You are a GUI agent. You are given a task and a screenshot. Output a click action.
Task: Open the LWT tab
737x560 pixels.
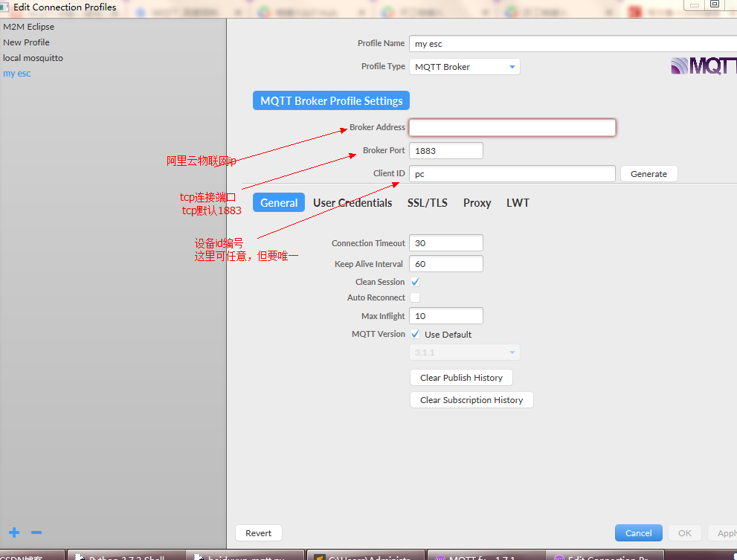tap(518, 202)
